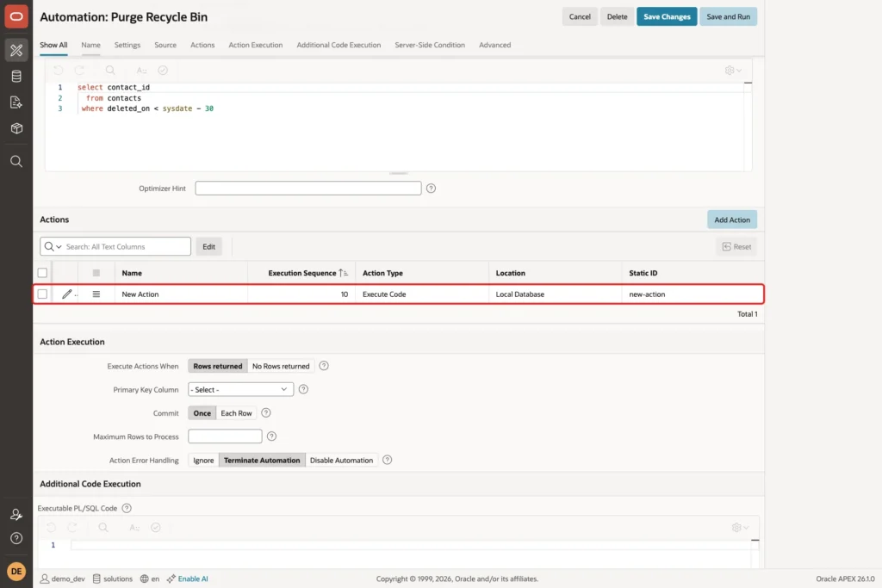Open search column selector dropdown
Image resolution: width=882 pixels, height=588 pixels.
click(x=53, y=247)
